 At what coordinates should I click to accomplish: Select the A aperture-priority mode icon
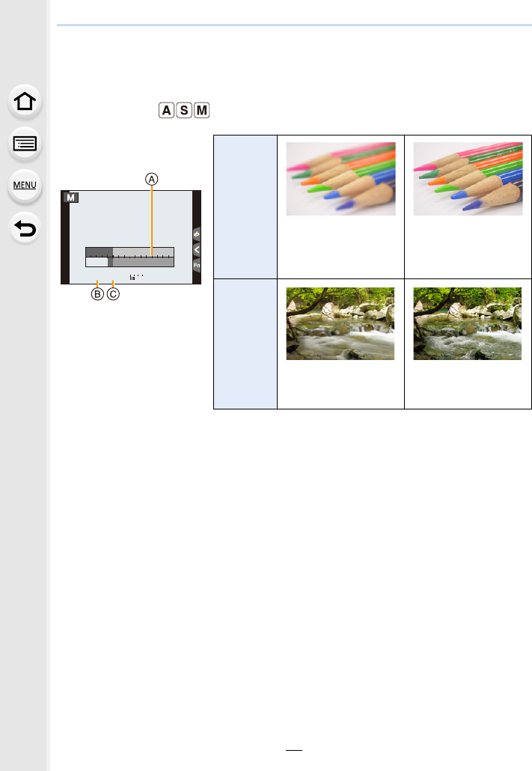pos(167,110)
